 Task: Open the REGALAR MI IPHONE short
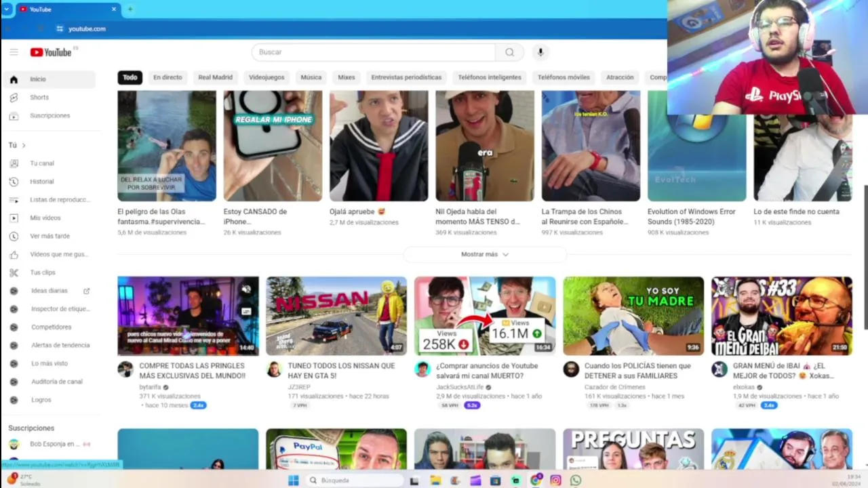point(273,146)
